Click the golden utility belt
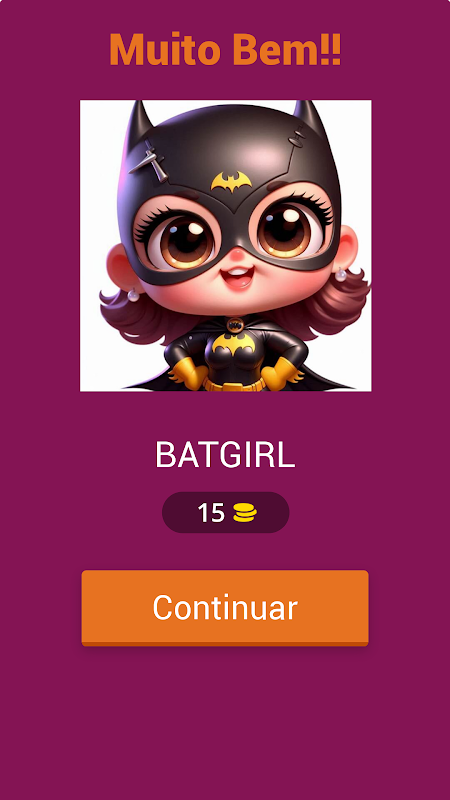Screen dimensions: 450x800 [235, 384]
